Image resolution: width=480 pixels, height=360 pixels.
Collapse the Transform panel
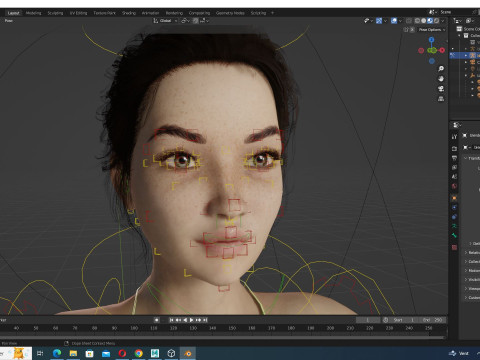472,158
